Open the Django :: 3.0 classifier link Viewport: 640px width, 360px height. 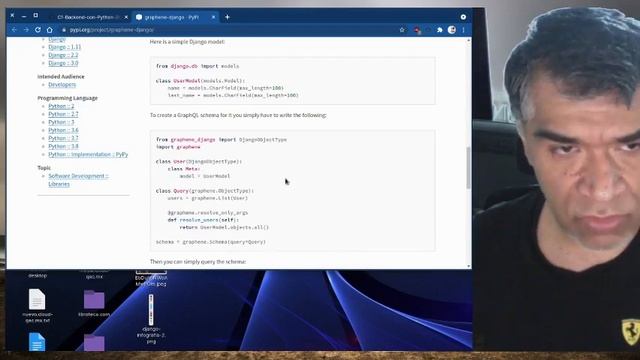click(63, 63)
